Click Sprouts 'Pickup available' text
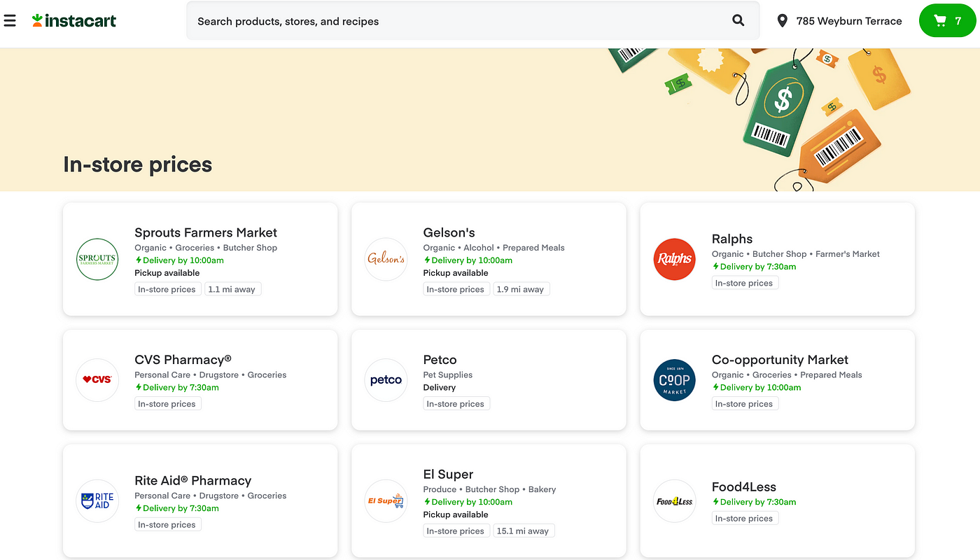980x560 pixels. pos(167,273)
